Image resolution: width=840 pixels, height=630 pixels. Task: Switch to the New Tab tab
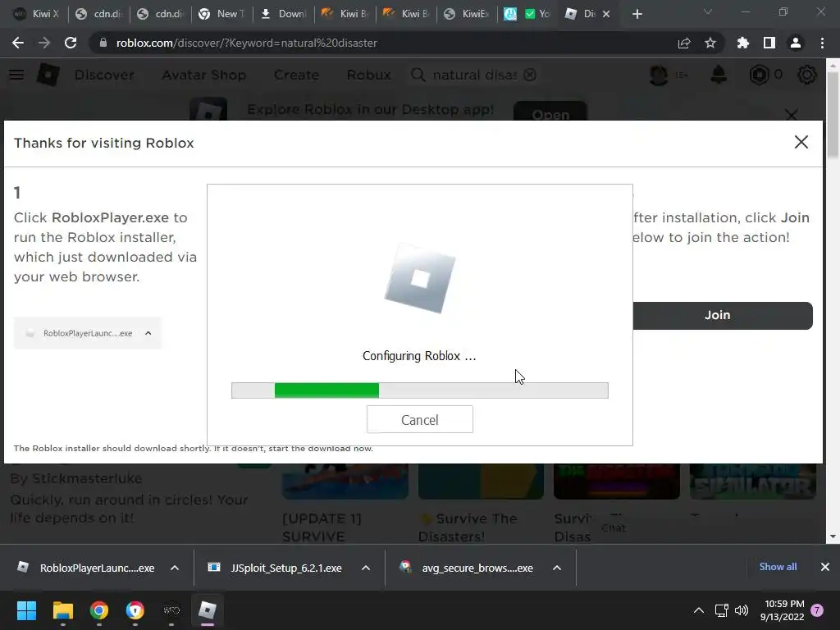point(221,14)
